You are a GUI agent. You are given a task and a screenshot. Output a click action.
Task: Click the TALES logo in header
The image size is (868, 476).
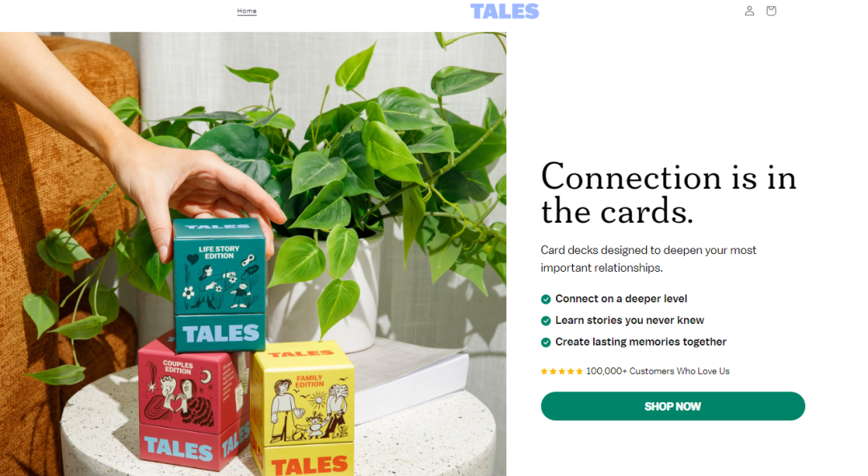click(x=504, y=11)
